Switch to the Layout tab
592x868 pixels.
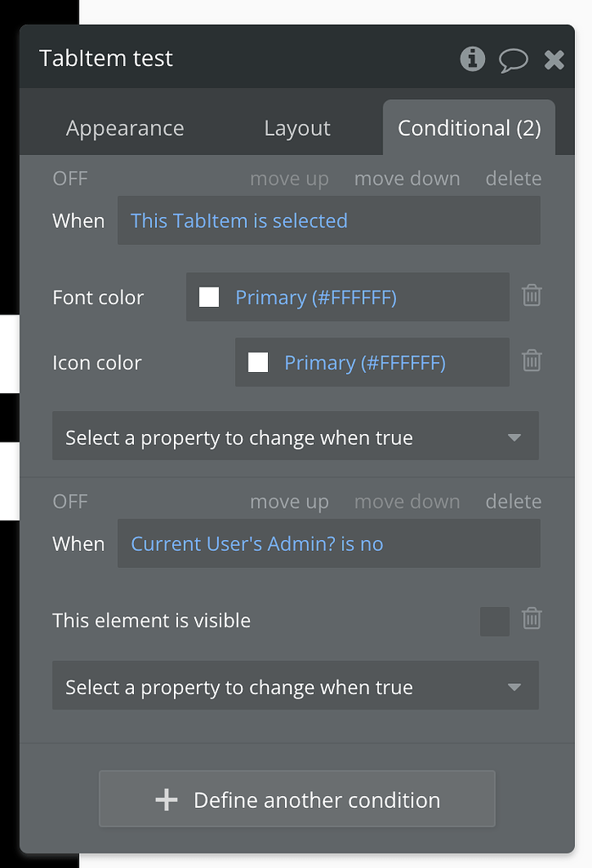[x=296, y=127]
